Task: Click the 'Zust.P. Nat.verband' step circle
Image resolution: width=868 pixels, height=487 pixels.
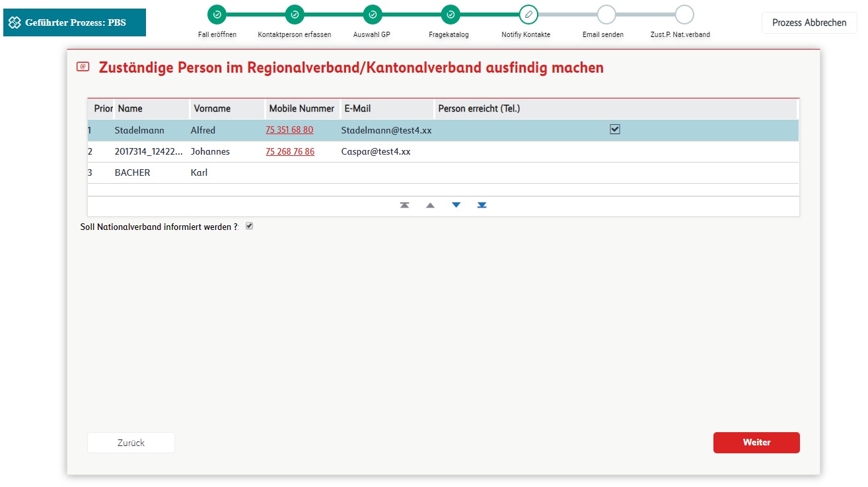Action: coord(684,14)
